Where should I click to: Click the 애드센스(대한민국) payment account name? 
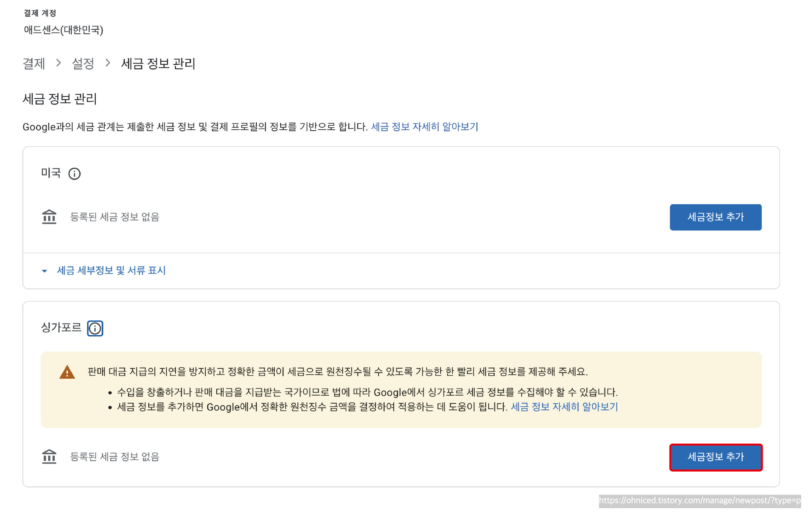click(x=63, y=30)
